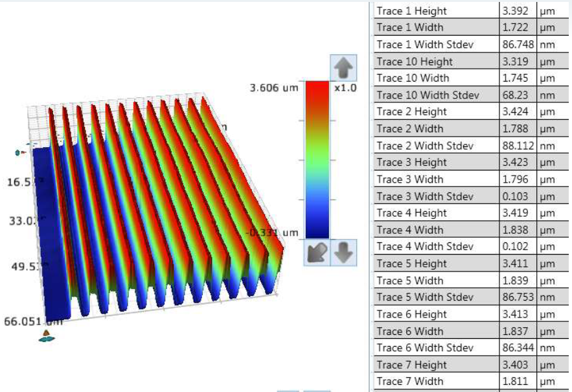Click the value 1.745 in the table
Screen dimensions: 572x392
(515, 78)
